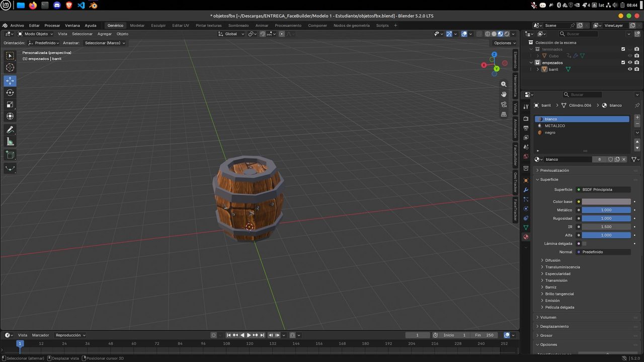The width and height of the screenshot is (644, 362).
Task: Toggle fake user shield for blanco material
Action: [610, 159]
